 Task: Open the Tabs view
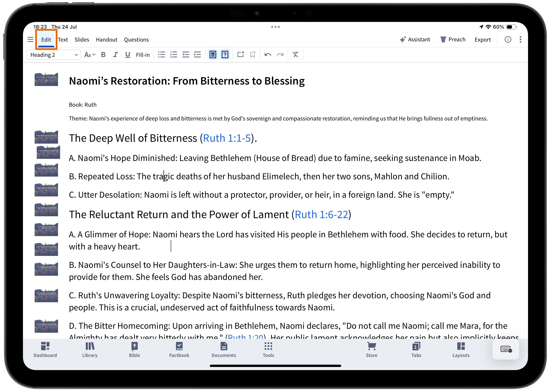(x=416, y=350)
